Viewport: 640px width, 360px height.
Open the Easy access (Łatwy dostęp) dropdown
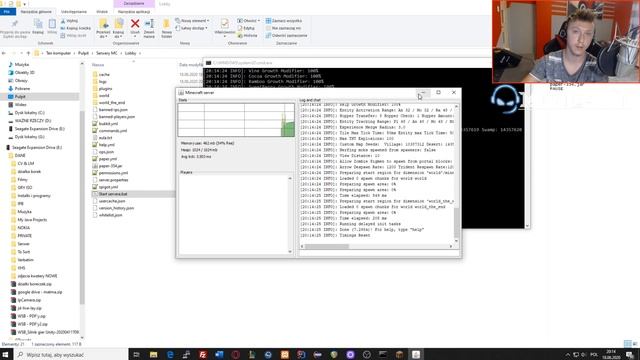pos(191,28)
